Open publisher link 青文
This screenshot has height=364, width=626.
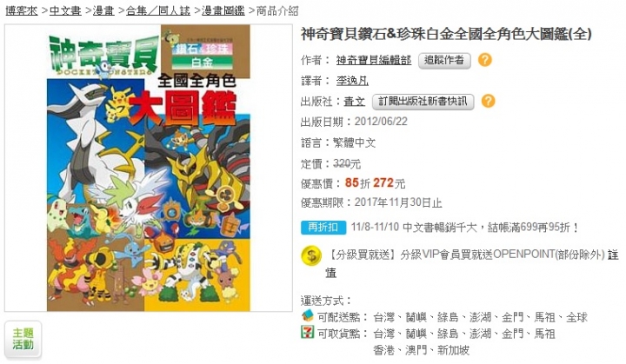click(x=355, y=102)
